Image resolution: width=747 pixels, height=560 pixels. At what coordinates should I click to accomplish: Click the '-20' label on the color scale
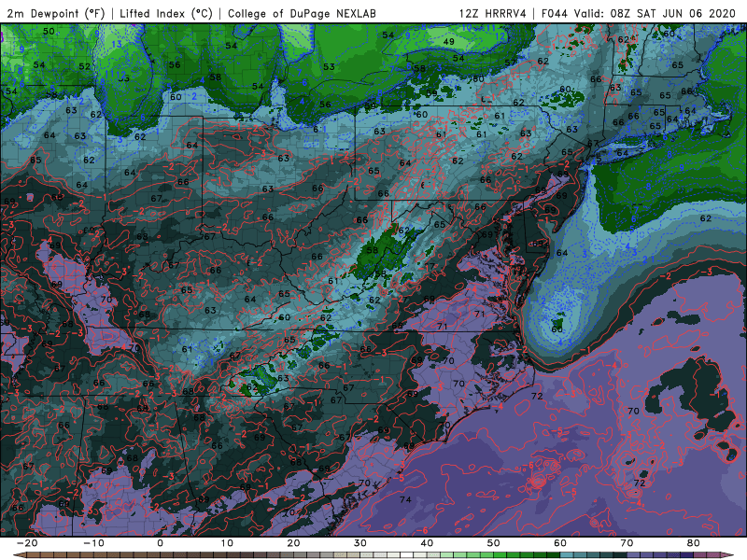click(x=27, y=543)
